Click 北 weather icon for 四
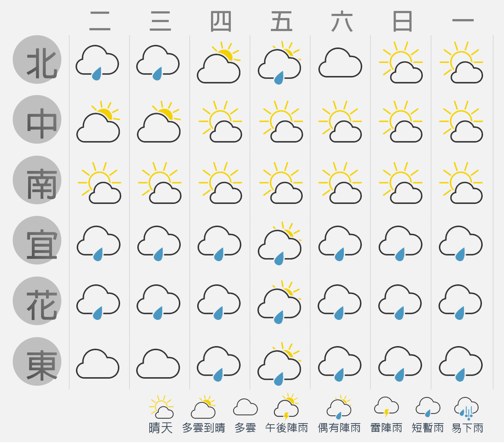The height and width of the screenshot is (443, 504). (x=219, y=62)
